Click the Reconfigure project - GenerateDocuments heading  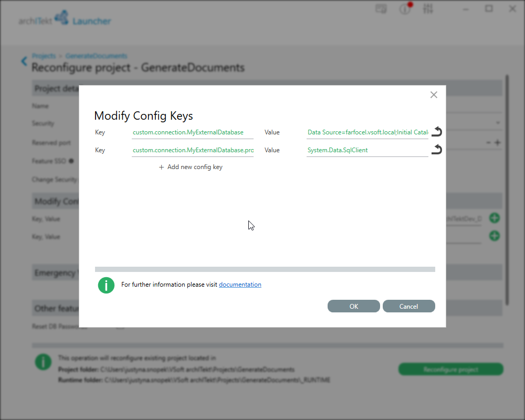[x=138, y=67]
